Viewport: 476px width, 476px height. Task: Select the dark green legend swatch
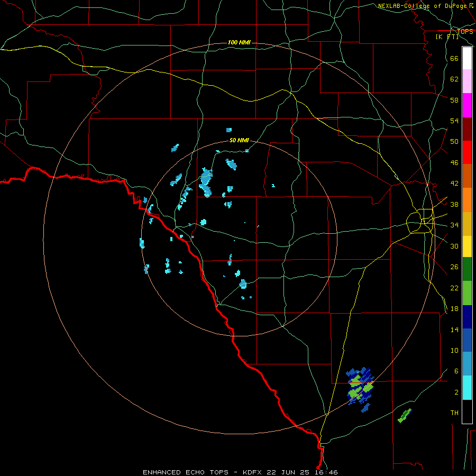467,269
